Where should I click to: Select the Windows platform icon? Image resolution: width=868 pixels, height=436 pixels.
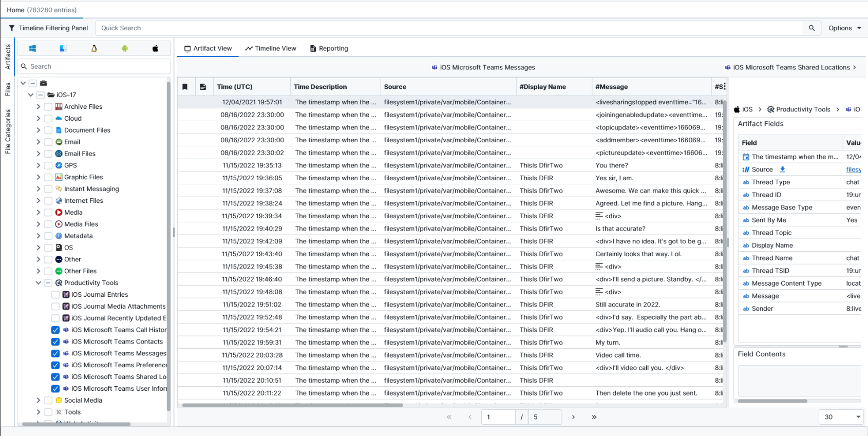coord(32,48)
